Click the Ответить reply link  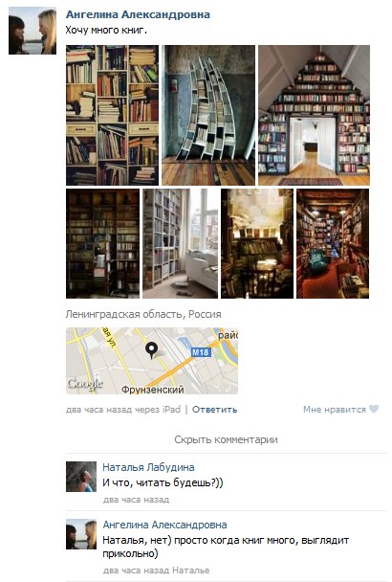(214, 410)
